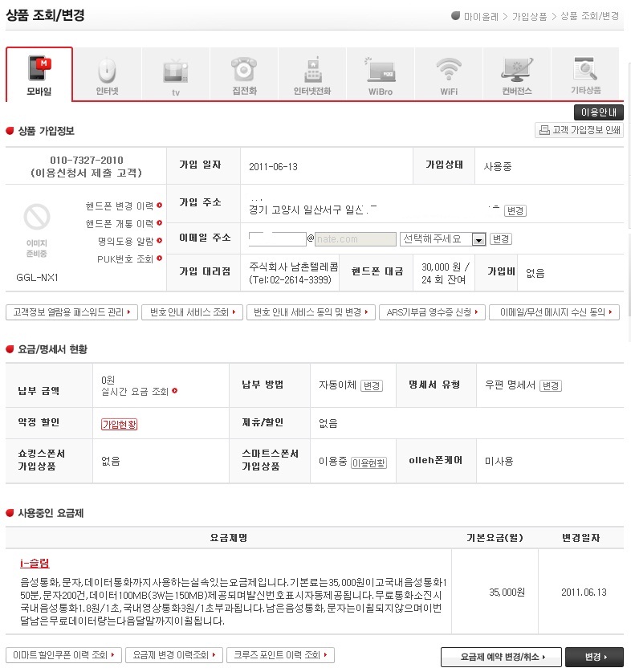This screenshot has height=672, width=631.
Task: Click 변경 next to 자동이체 payment method
Action: point(372,385)
